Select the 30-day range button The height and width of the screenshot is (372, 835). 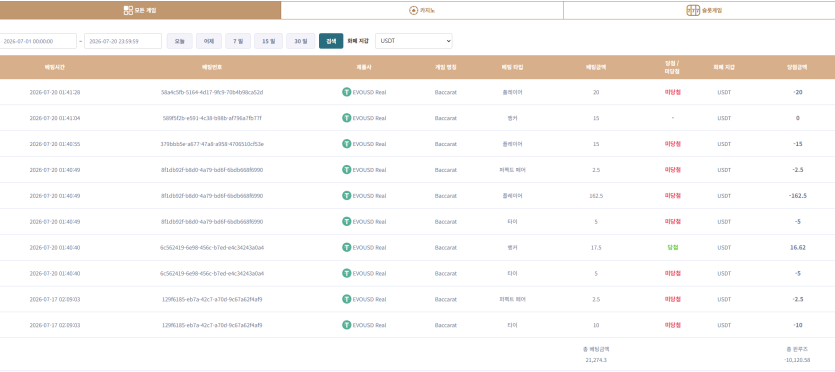click(x=301, y=41)
